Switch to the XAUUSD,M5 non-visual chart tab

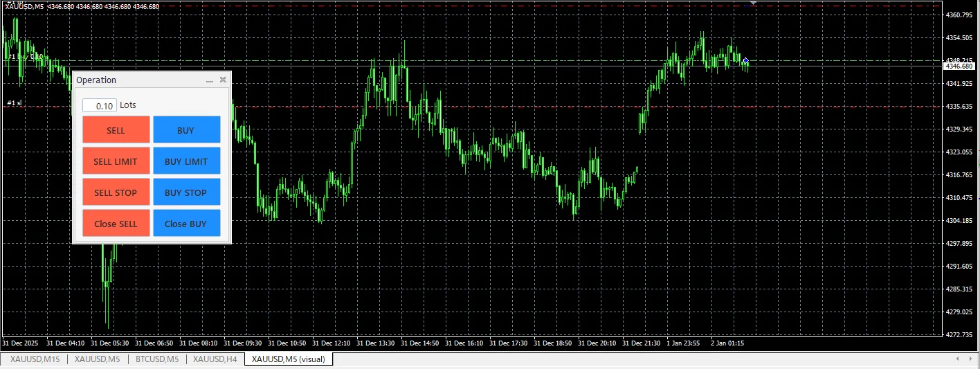click(97, 359)
